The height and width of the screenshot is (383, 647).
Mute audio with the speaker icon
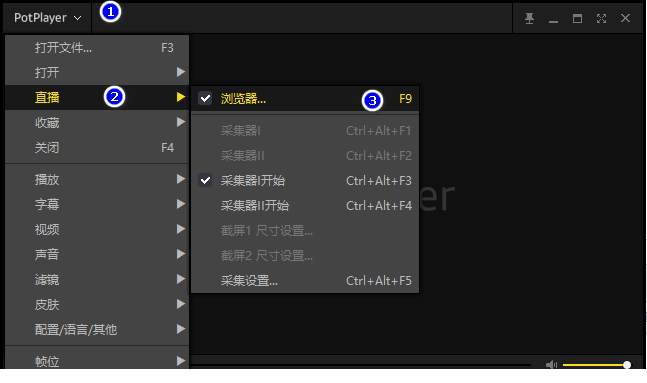551,364
